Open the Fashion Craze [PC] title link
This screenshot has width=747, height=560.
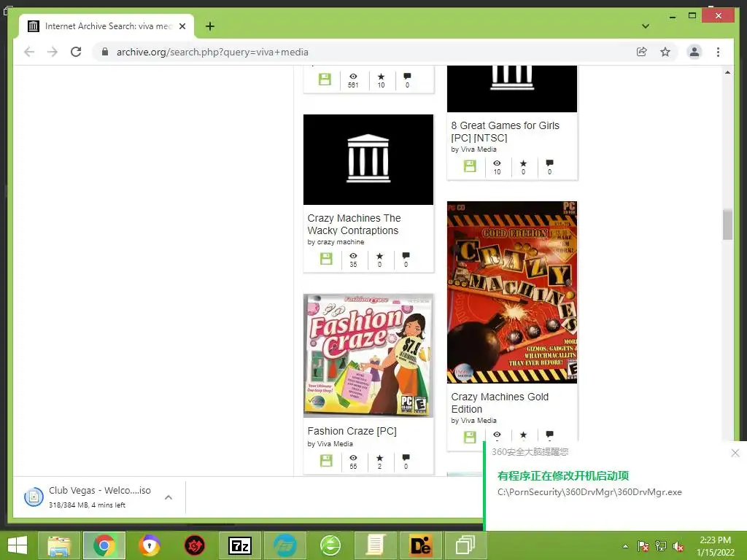point(352,431)
